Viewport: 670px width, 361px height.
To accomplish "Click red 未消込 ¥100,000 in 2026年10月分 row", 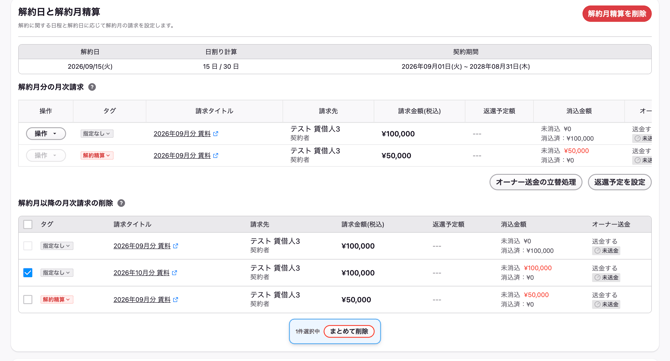I will 538,268.
